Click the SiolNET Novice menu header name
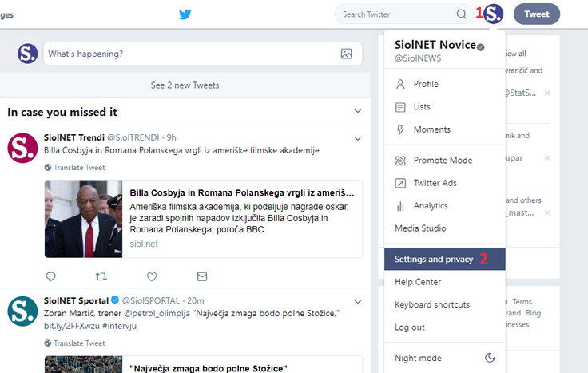Screen dimensions: 588x373 point(435,45)
